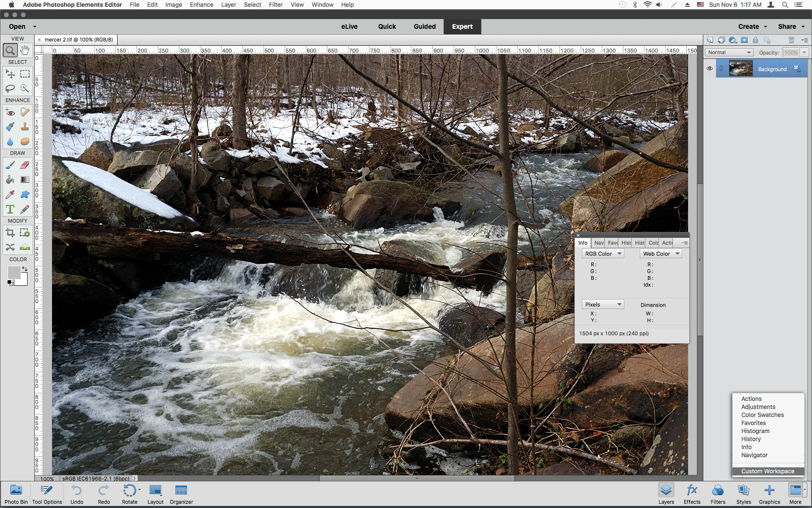
Task: Click the add layer mask icon
Action: (x=744, y=40)
